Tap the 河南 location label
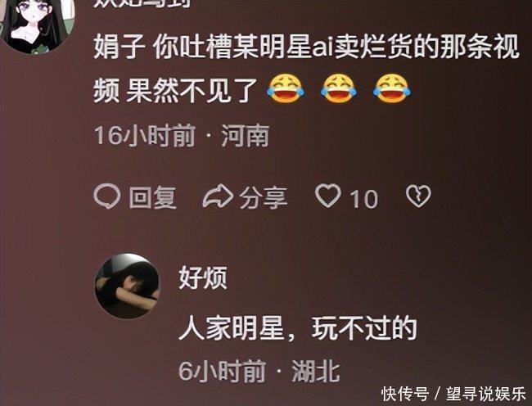This screenshot has height=406, width=532. click(x=246, y=135)
